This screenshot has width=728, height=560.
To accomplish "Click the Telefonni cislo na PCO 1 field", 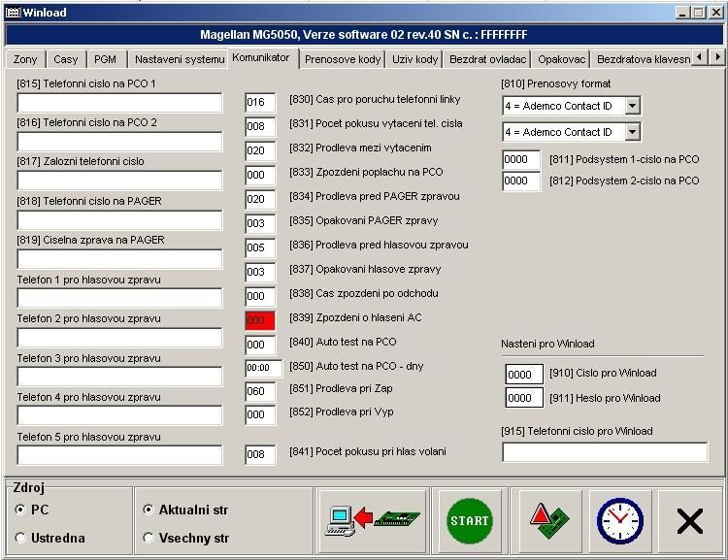I will (x=119, y=103).
